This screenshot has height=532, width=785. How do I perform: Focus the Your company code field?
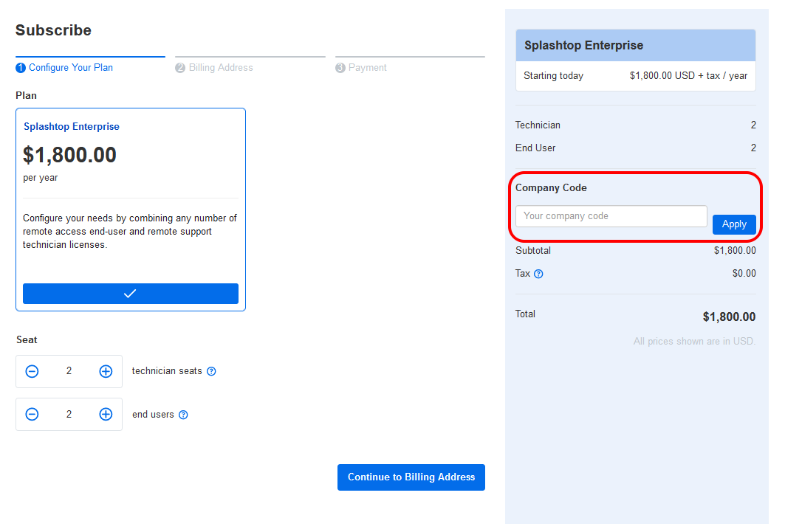611,216
